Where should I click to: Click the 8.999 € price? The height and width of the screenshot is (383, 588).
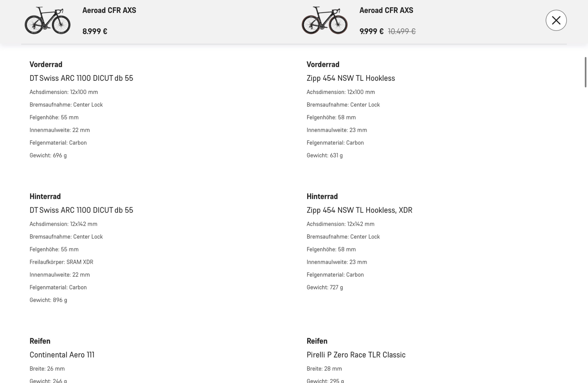pos(95,31)
